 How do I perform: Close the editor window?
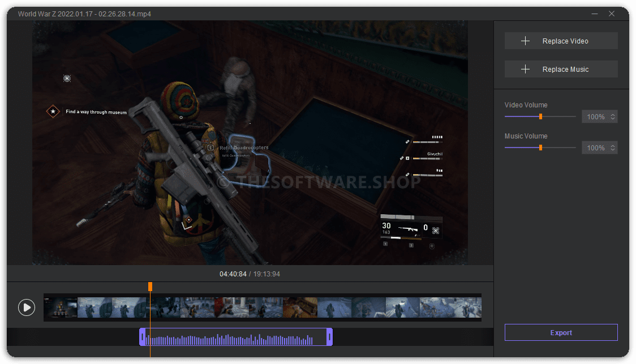coord(612,14)
